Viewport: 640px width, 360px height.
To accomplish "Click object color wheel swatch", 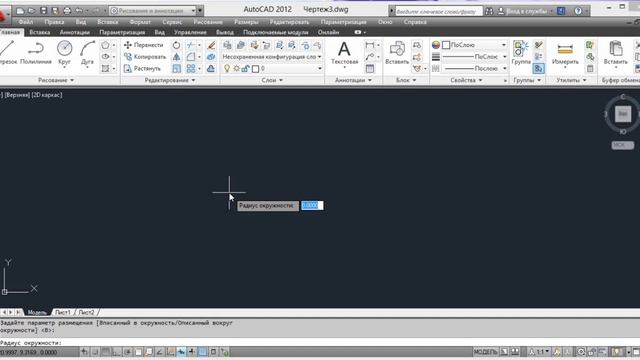I will click(436, 45).
